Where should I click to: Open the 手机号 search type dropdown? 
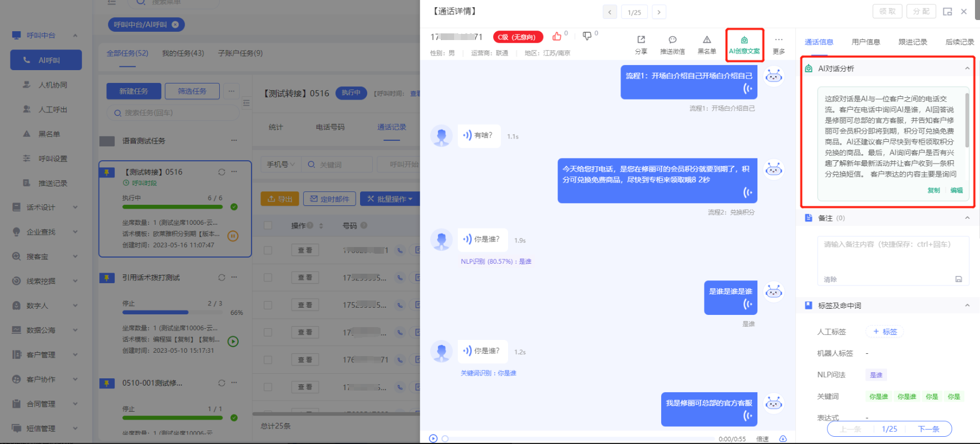click(x=281, y=165)
